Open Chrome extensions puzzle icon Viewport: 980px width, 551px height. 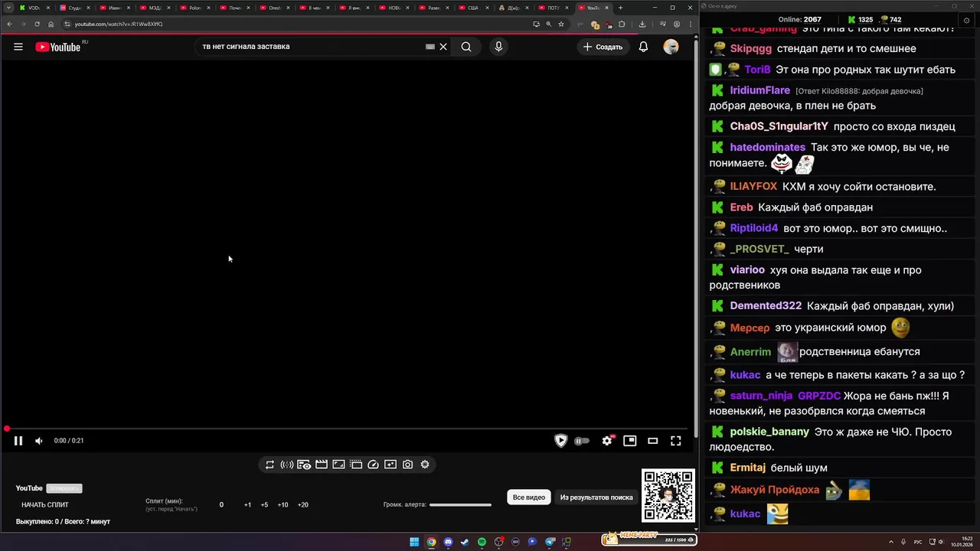click(622, 24)
